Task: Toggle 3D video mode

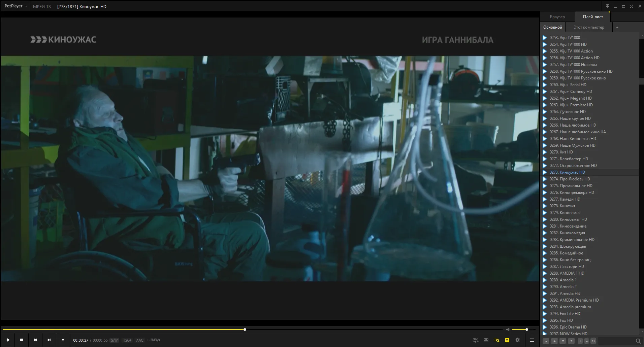Action: 486,340
